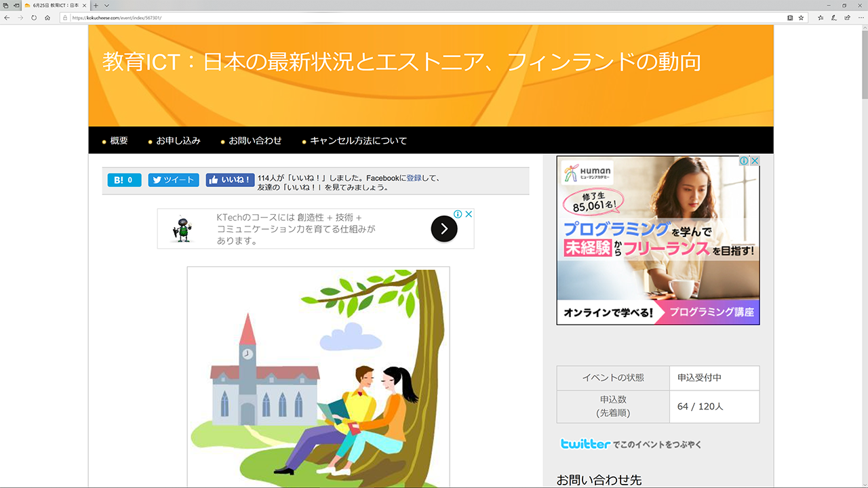Click the browser forward arrow
The height and width of the screenshot is (488, 868).
pos(20,18)
